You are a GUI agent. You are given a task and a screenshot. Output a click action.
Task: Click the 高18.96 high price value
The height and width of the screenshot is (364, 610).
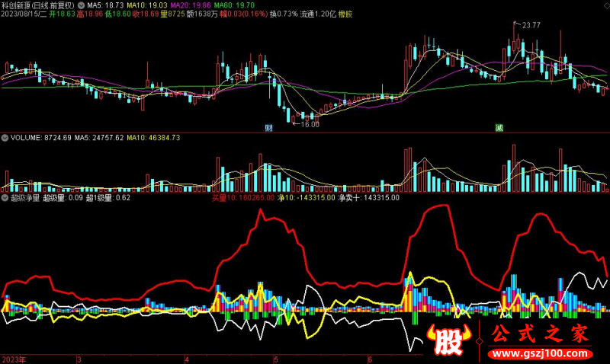[x=90, y=14]
